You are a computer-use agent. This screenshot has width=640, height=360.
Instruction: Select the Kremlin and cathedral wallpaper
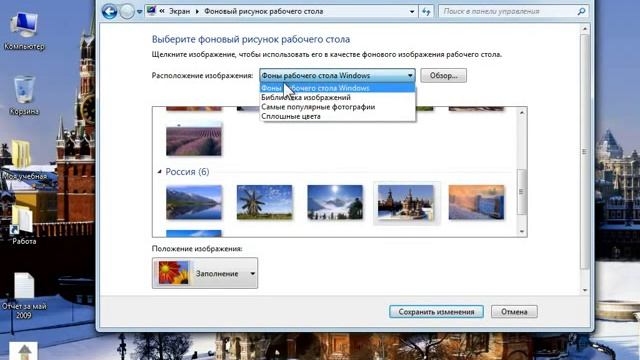click(406, 202)
